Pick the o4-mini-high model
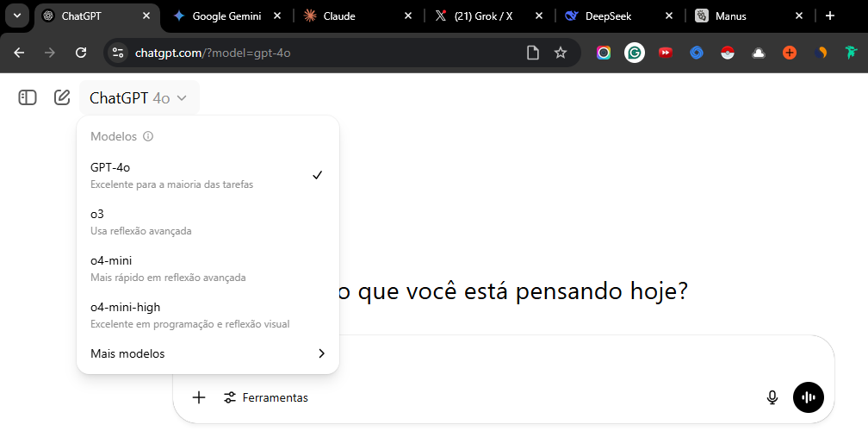Screen dimensions: 868x431 pos(208,315)
